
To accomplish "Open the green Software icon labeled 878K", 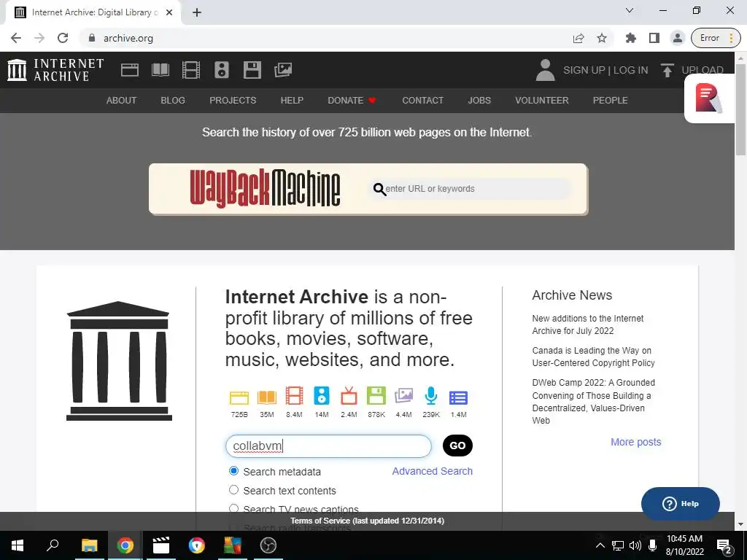I will [376, 396].
